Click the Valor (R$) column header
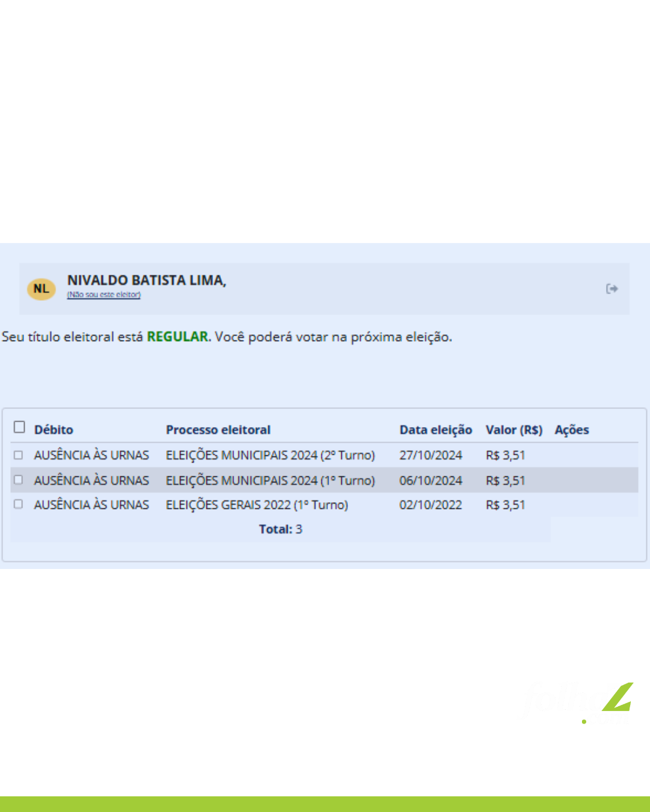650x812 pixels. point(513,430)
